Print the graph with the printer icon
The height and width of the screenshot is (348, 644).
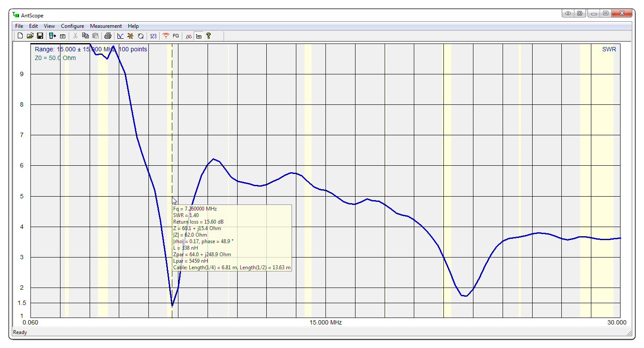pyautogui.click(x=108, y=36)
